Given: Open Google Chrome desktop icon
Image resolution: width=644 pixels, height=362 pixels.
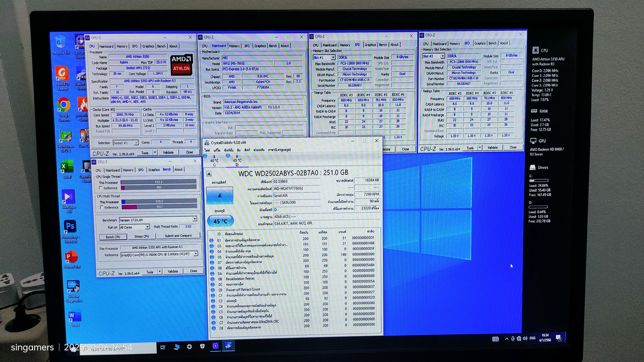Looking at the screenshot, I should pos(63,109).
